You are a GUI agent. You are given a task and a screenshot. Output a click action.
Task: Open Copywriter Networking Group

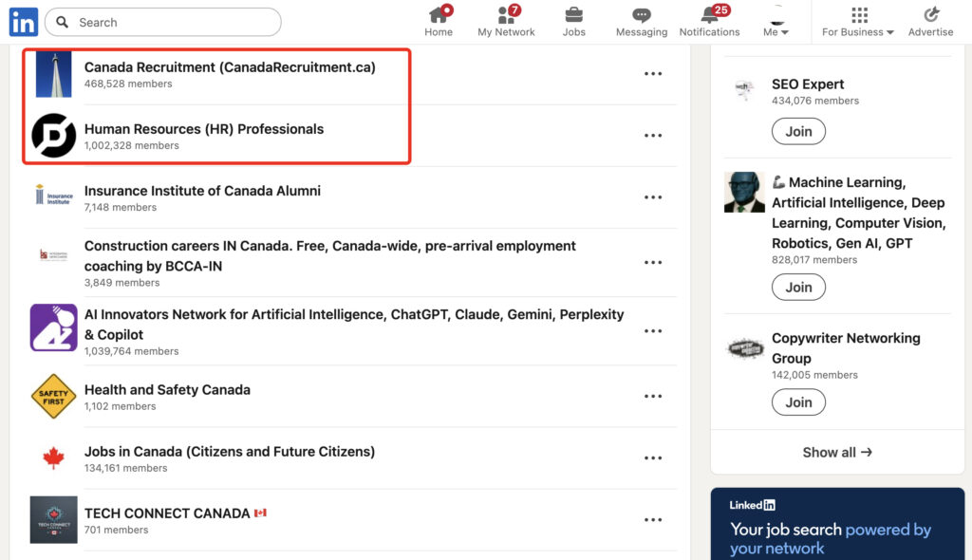(x=846, y=348)
